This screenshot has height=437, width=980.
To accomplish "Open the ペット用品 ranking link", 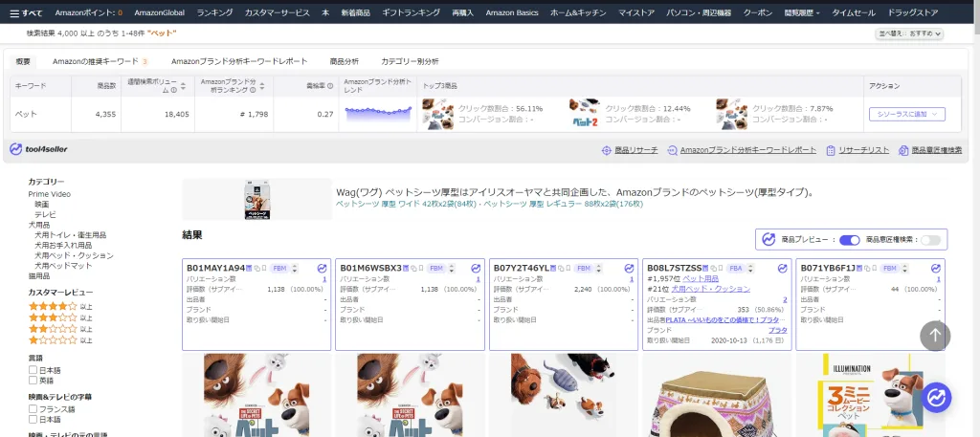I will [701, 278].
